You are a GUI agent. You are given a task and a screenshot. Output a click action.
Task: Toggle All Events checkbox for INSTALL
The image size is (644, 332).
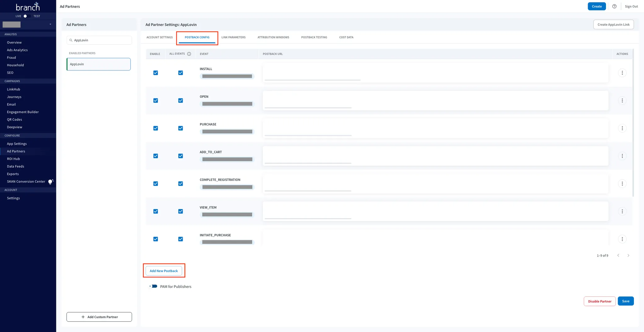(x=180, y=73)
